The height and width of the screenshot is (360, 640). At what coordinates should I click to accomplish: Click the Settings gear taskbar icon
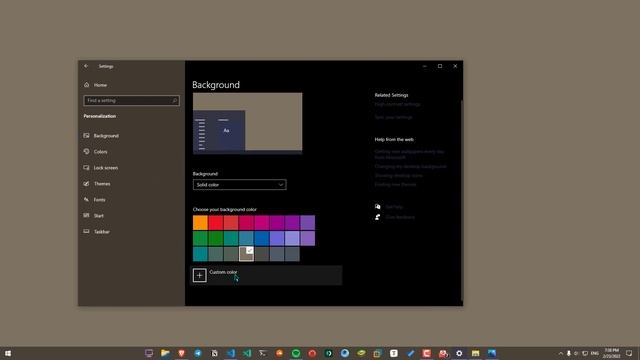click(459, 353)
